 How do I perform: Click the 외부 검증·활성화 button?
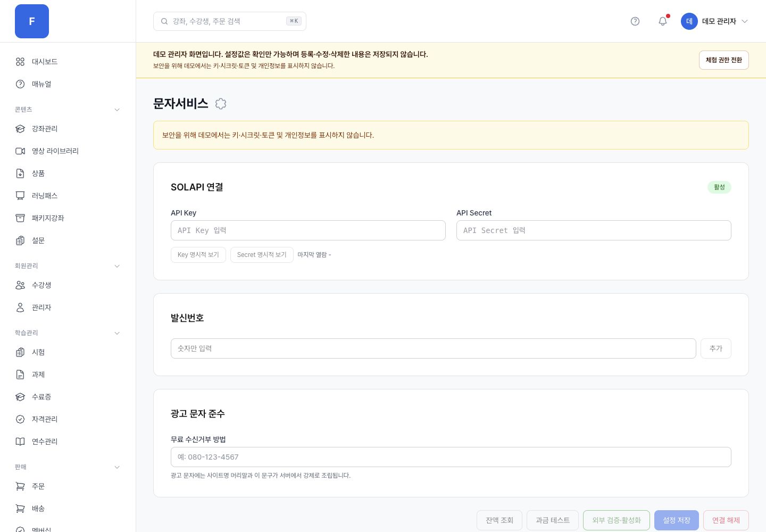(617, 520)
